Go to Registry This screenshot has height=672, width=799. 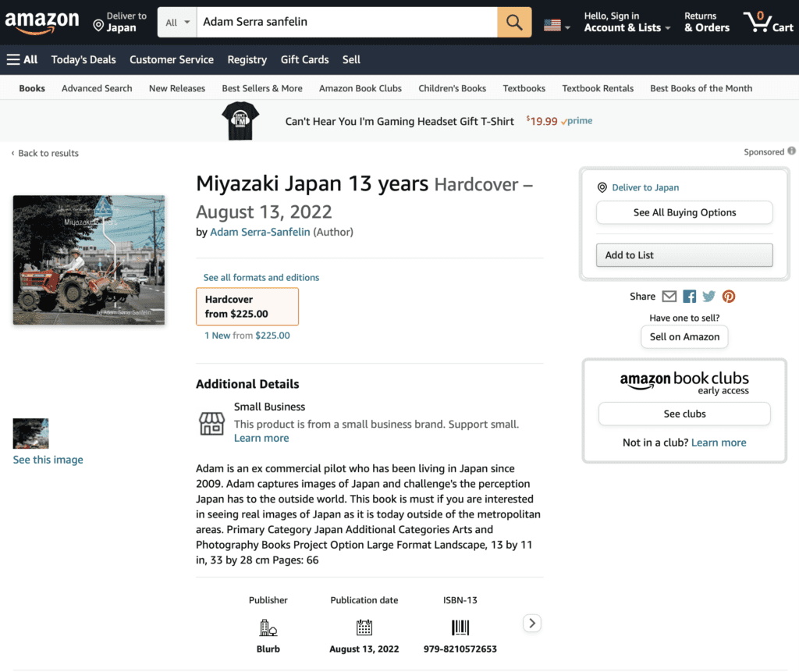[247, 59]
